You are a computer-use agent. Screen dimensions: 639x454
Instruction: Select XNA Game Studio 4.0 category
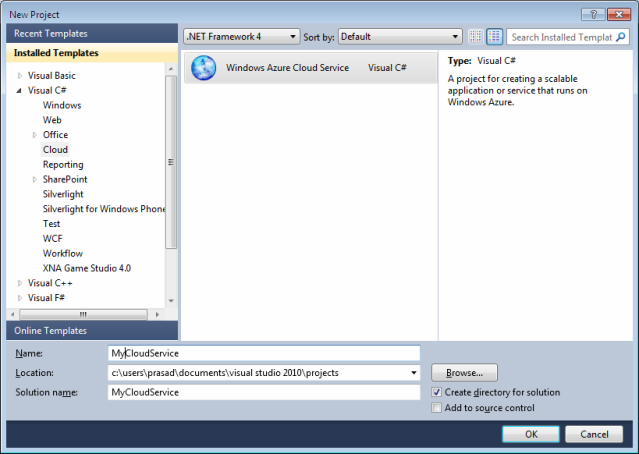point(87,268)
